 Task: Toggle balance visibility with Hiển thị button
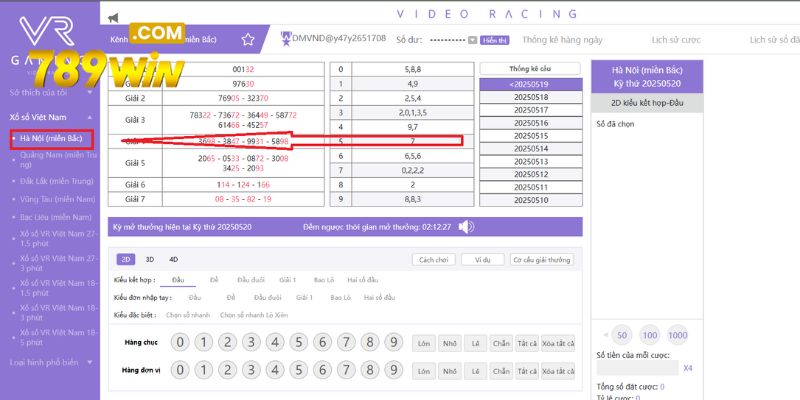pos(494,39)
